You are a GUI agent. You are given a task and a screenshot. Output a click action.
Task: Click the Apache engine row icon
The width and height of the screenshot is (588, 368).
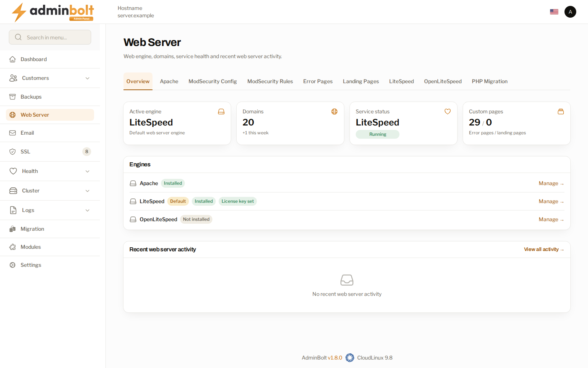point(133,183)
